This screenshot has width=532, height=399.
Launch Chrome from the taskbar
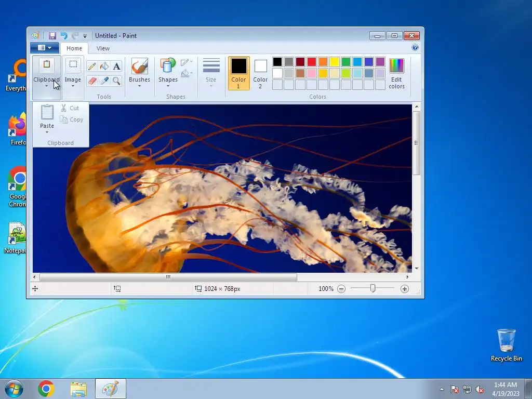46,389
